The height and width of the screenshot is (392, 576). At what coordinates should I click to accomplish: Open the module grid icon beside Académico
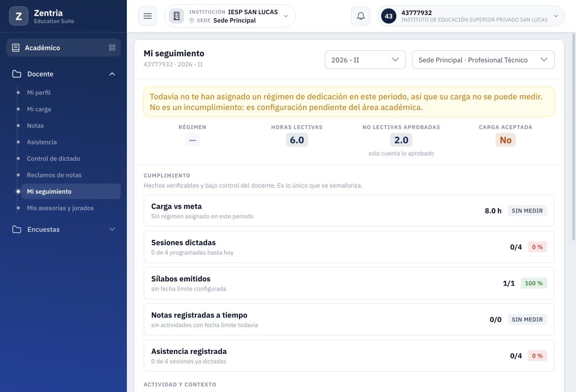click(x=112, y=48)
